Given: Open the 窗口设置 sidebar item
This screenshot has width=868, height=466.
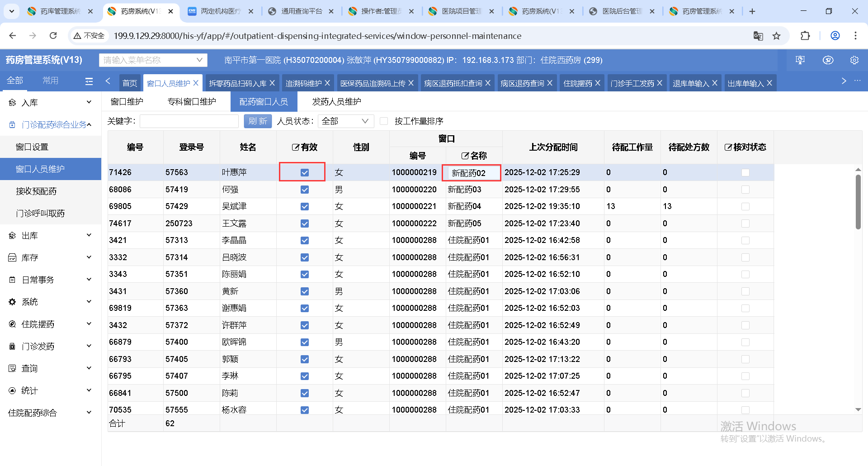Looking at the screenshot, I should click(32, 147).
